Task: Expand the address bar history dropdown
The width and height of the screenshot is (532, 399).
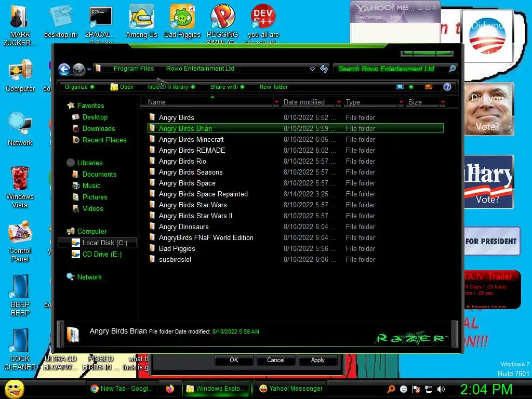Action: tap(312, 69)
